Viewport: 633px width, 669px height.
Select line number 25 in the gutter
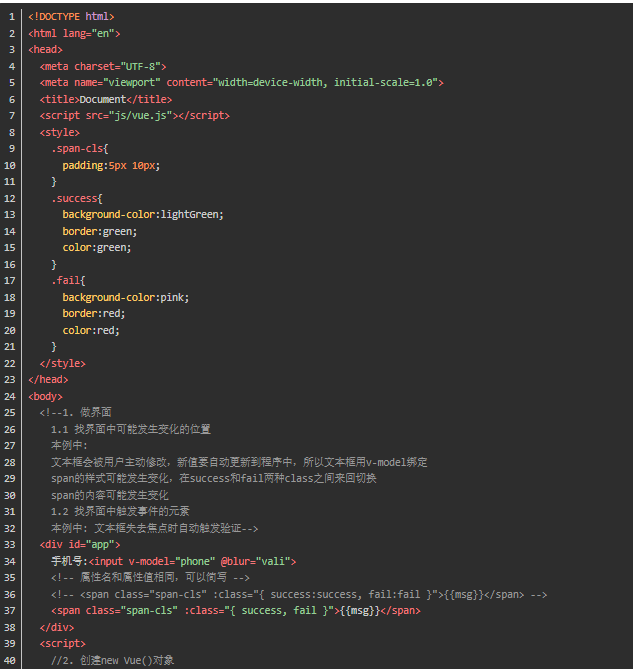point(10,412)
